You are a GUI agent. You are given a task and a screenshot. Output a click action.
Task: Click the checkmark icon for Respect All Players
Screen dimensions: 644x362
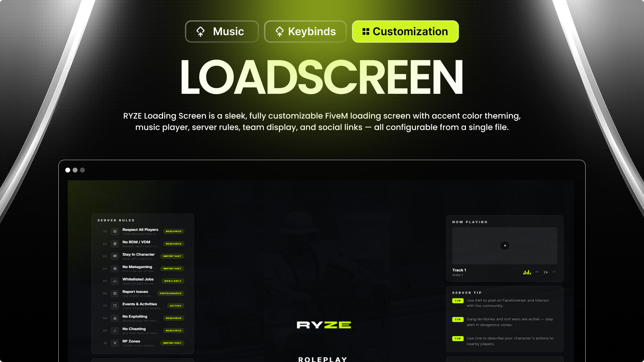click(115, 231)
